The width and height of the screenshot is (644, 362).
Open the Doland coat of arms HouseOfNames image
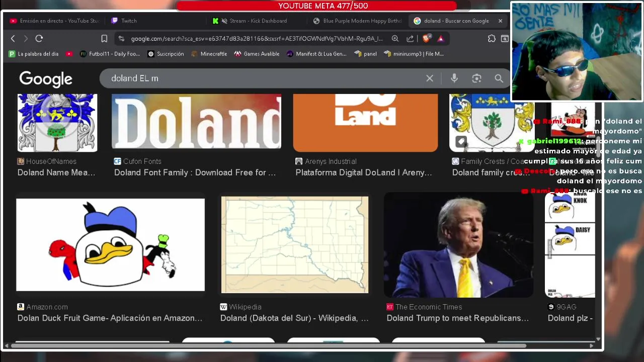coord(57,123)
